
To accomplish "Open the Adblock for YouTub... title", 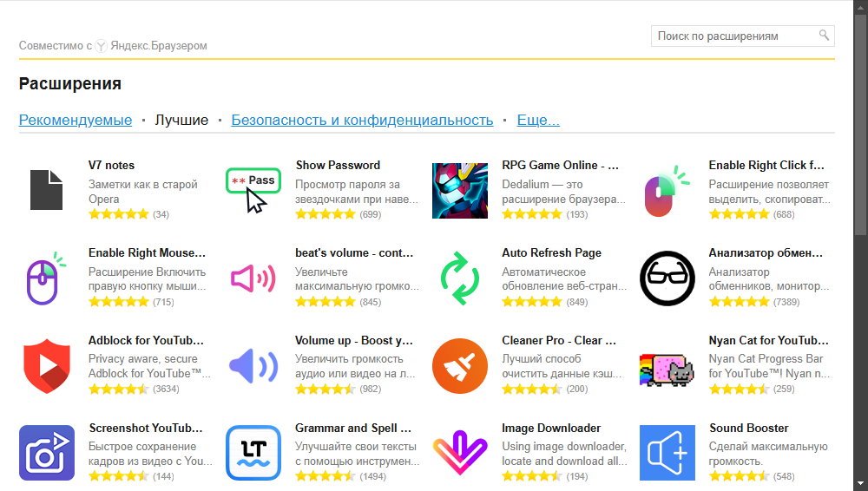I will coord(146,340).
